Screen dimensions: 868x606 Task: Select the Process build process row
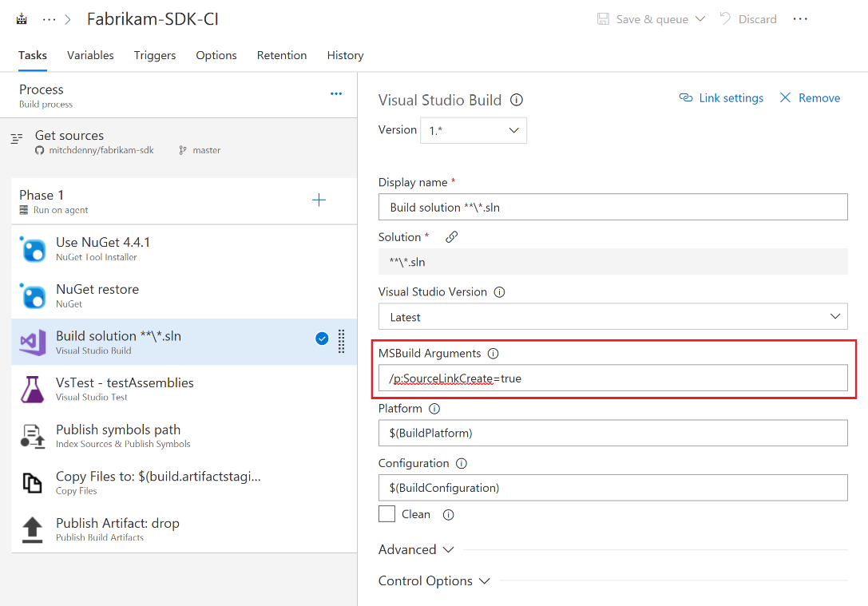(179, 95)
